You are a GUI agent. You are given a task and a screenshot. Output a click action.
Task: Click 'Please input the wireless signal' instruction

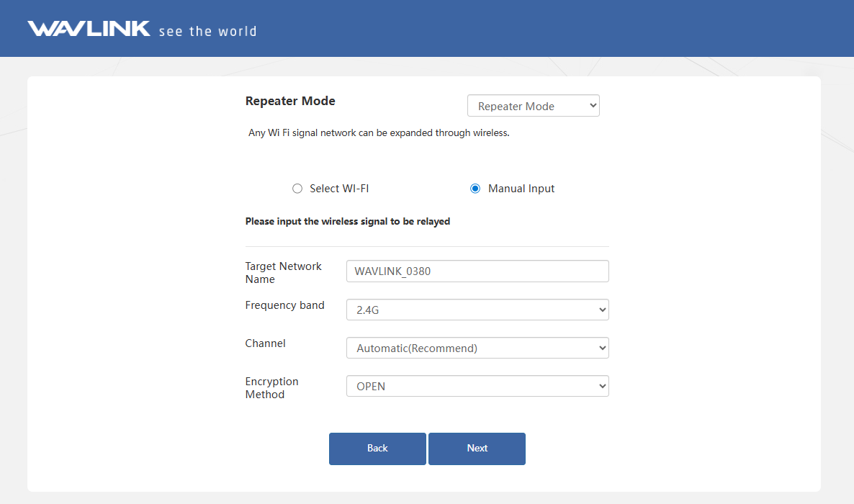coord(347,222)
